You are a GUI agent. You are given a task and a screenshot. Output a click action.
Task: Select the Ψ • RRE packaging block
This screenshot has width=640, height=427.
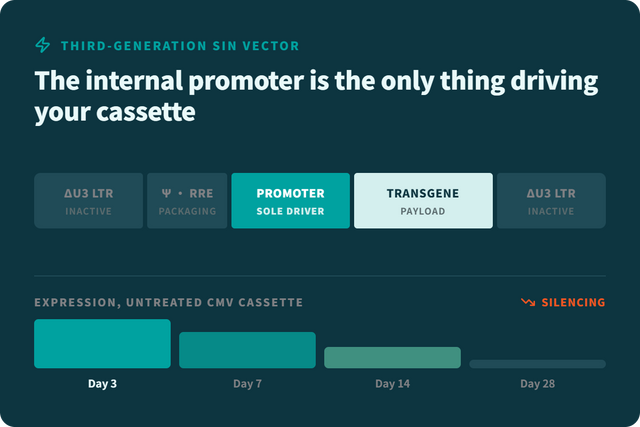click(x=187, y=201)
